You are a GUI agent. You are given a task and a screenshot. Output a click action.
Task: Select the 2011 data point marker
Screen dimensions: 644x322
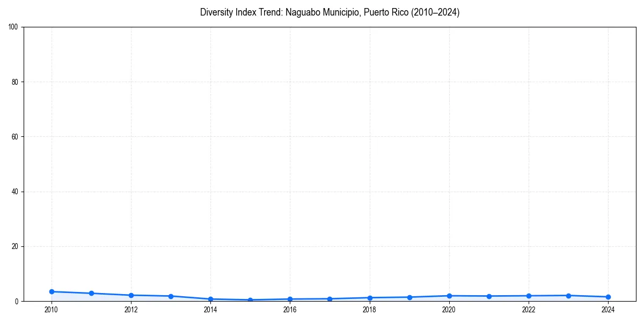pyautogui.click(x=91, y=293)
